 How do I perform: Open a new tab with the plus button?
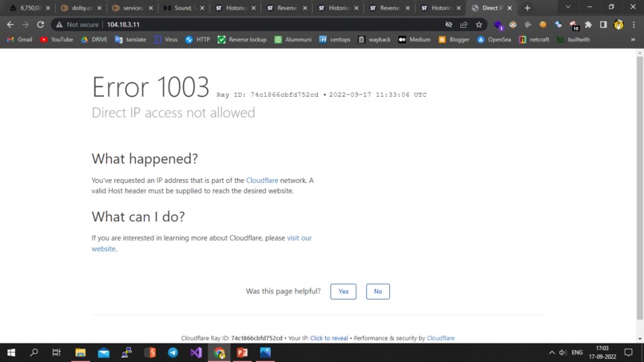coord(527,8)
